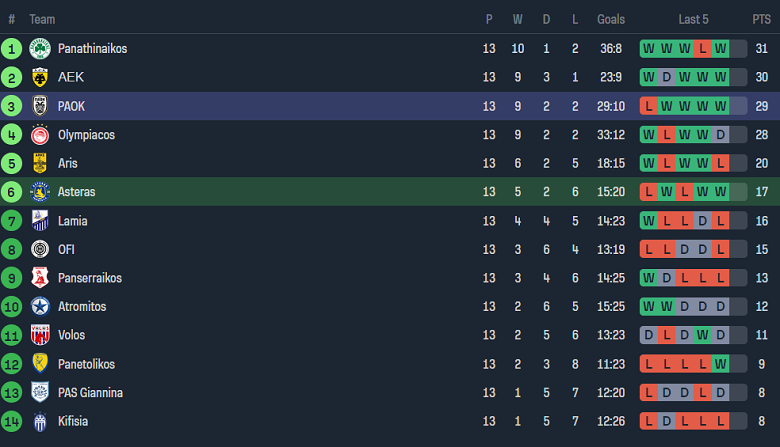Viewport: 780px width, 447px height.
Task: Click the Team column header
Action: tap(42, 19)
